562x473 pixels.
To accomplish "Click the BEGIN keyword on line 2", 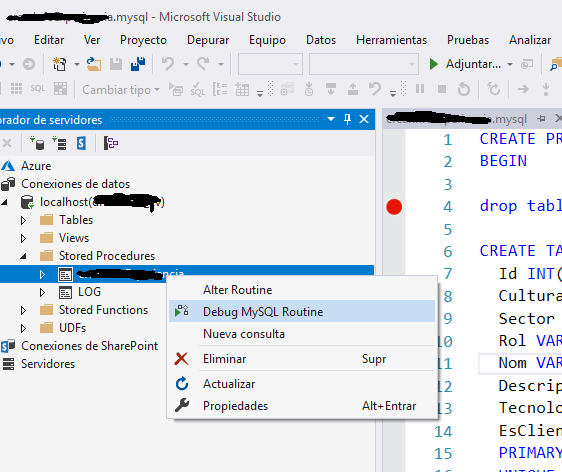I will [503, 161].
